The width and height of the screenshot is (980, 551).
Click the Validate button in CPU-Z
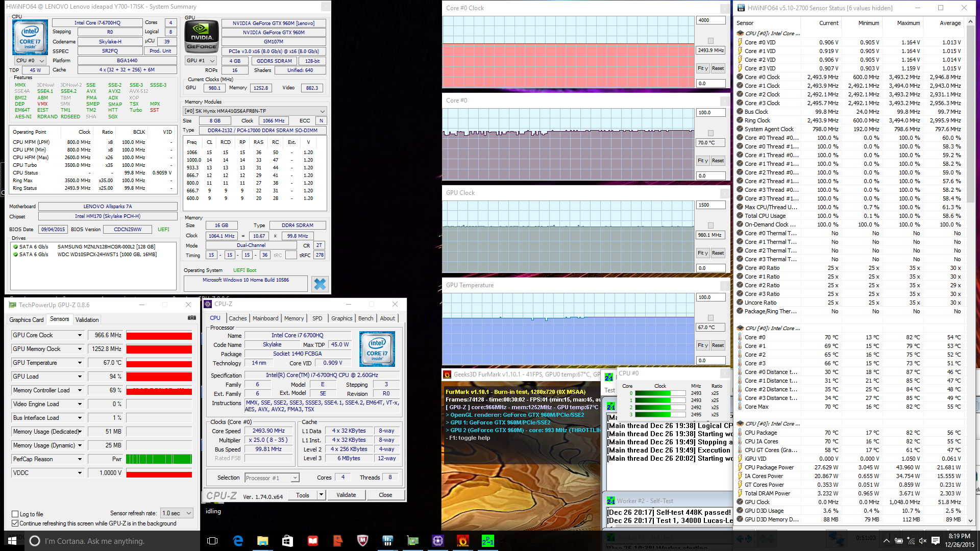pos(346,495)
